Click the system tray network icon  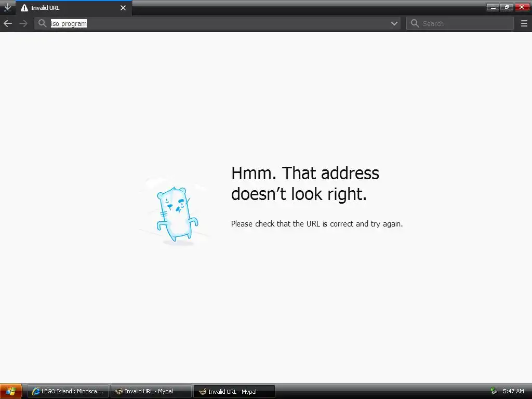coord(494,391)
